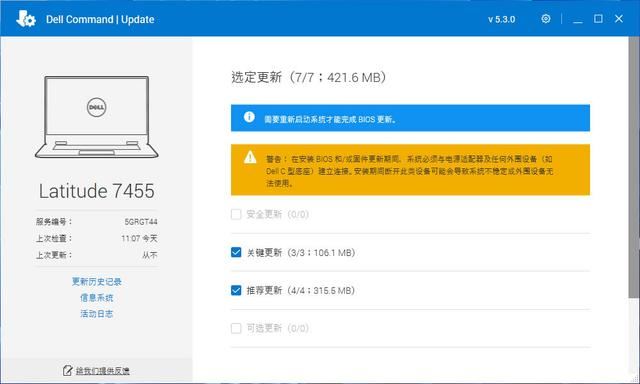This screenshot has width=640, height=384.
Task: Open settings via the gear icon
Action: pyautogui.click(x=545, y=19)
